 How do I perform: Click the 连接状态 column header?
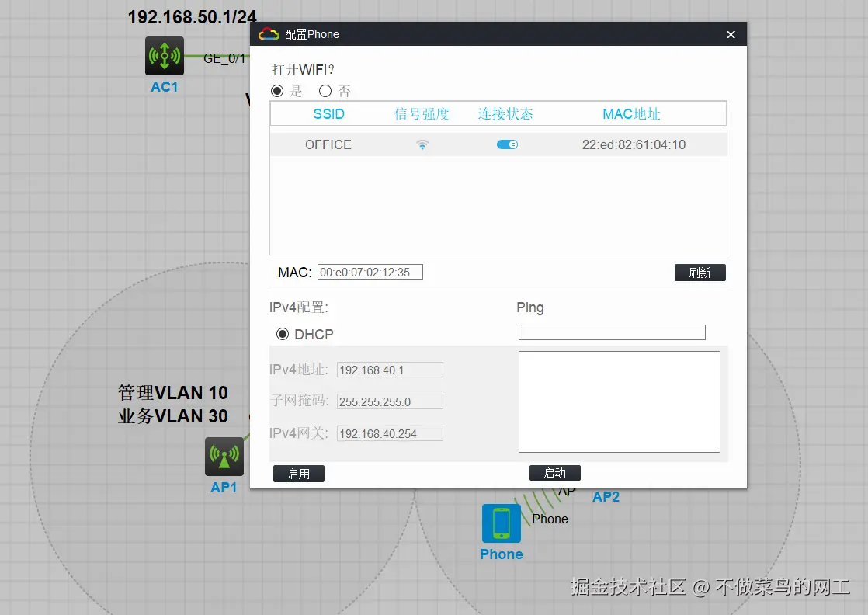505,114
